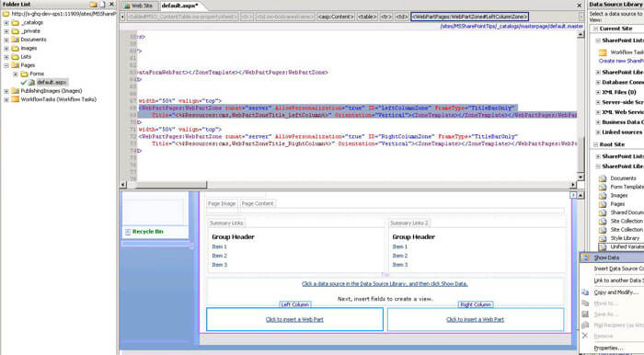Choose Show Data from context menu
The width and height of the screenshot is (644, 355).
click(x=612, y=258)
